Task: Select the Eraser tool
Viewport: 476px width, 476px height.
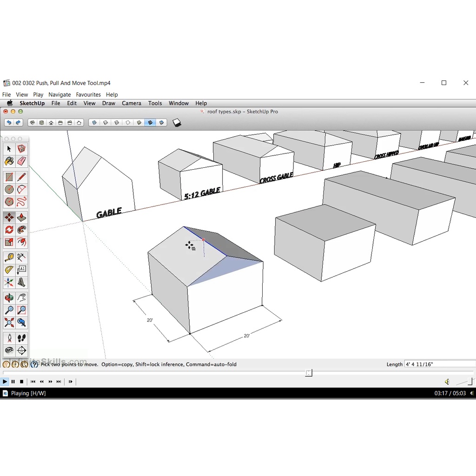Action: coord(21,161)
